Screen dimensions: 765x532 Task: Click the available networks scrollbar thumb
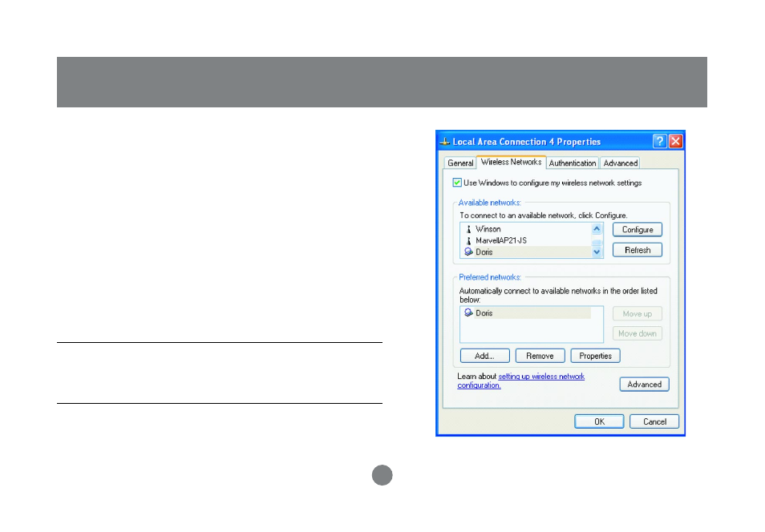tap(597, 242)
